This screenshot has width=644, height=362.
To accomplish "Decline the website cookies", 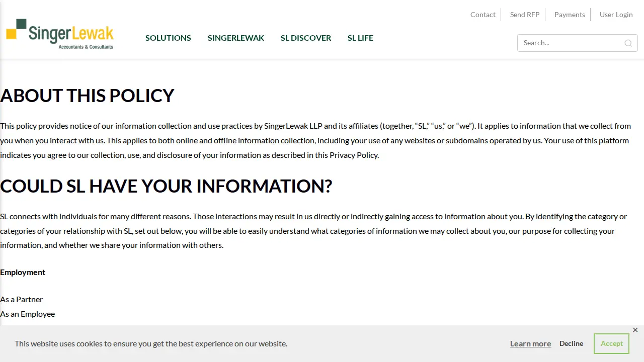I will 572,343.
